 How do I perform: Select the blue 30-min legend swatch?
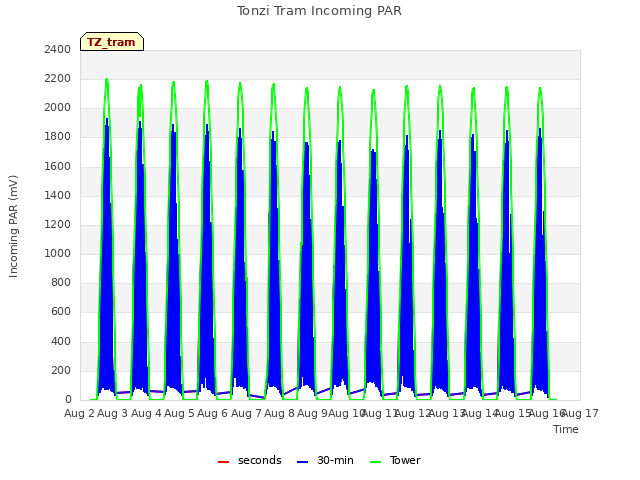point(303,462)
